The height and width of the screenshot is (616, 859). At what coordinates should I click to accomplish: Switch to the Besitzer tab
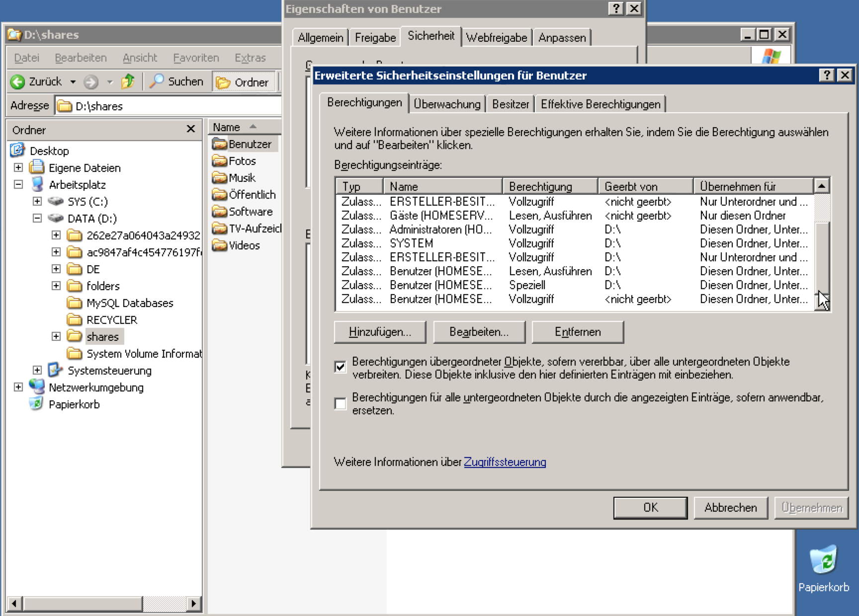click(x=510, y=104)
